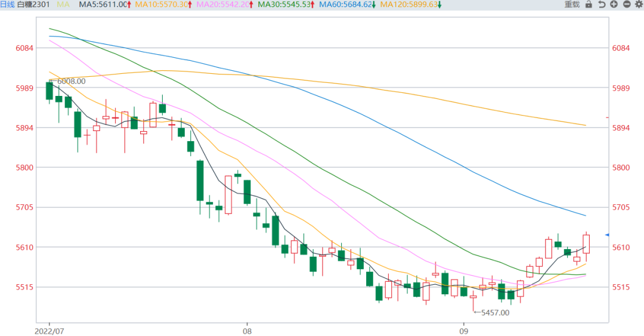Viewport: 644px width, 336px height.
Task: Click the undo arrow icon
Action: click(602, 5)
